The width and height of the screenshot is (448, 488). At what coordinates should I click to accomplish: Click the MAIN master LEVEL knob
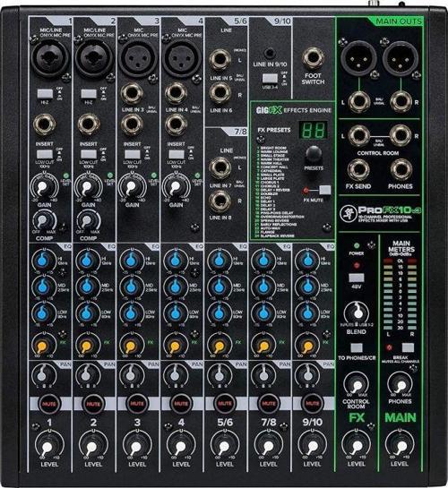pos(401,446)
